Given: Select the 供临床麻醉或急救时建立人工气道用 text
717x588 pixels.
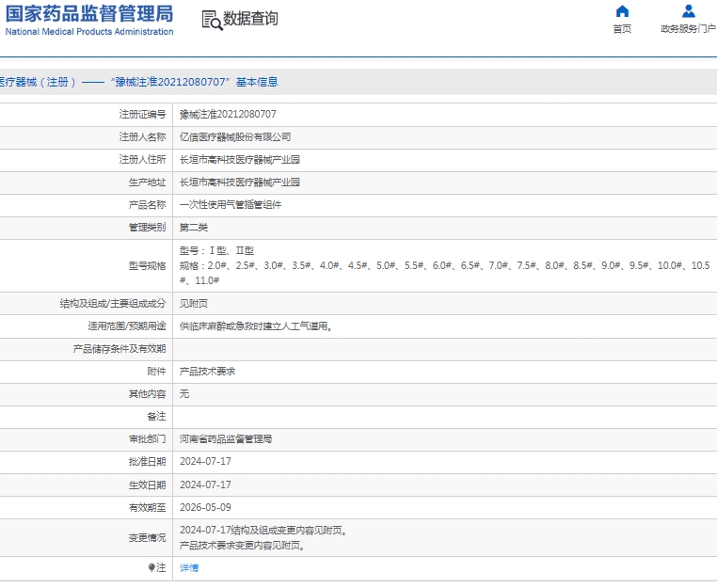Looking at the screenshot, I should pyautogui.click(x=256, y=326).
